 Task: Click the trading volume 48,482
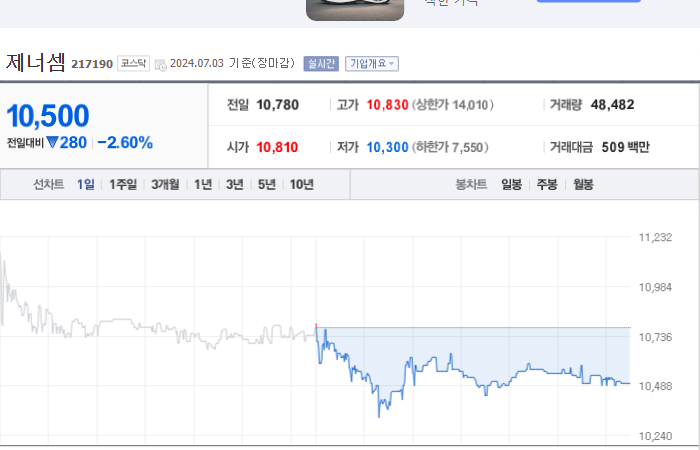[x=612, y=105]
